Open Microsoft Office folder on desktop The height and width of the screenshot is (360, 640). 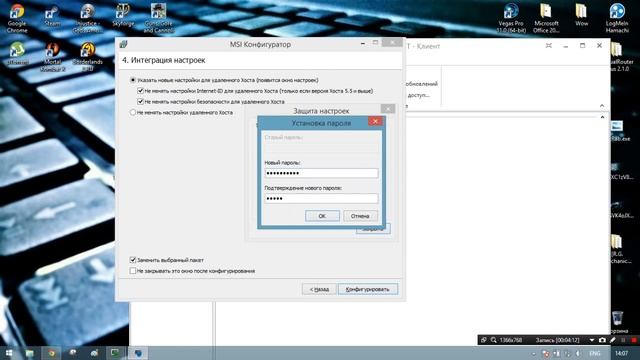click(x=546, y=18)
